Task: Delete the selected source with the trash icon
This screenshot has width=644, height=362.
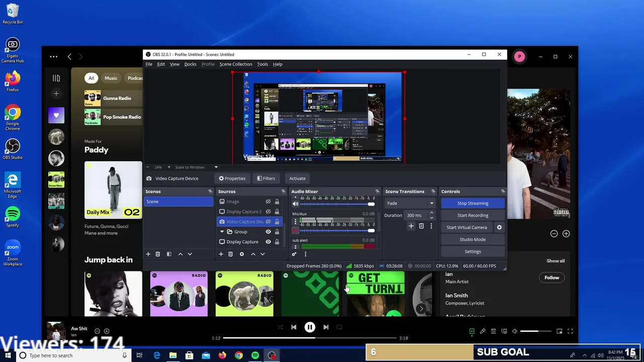Action: (230, 254)
